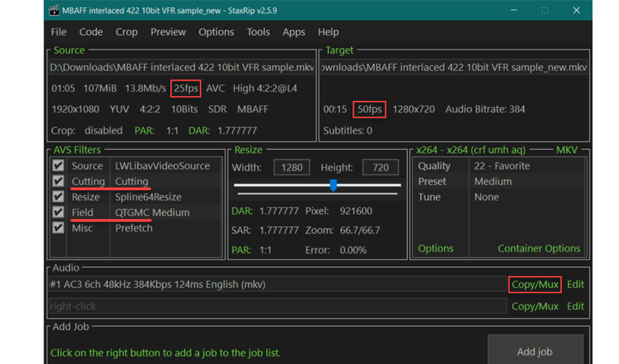Open the encoder Options link
This screenshot has height=364, width=619.
click(x=435, y=248)
